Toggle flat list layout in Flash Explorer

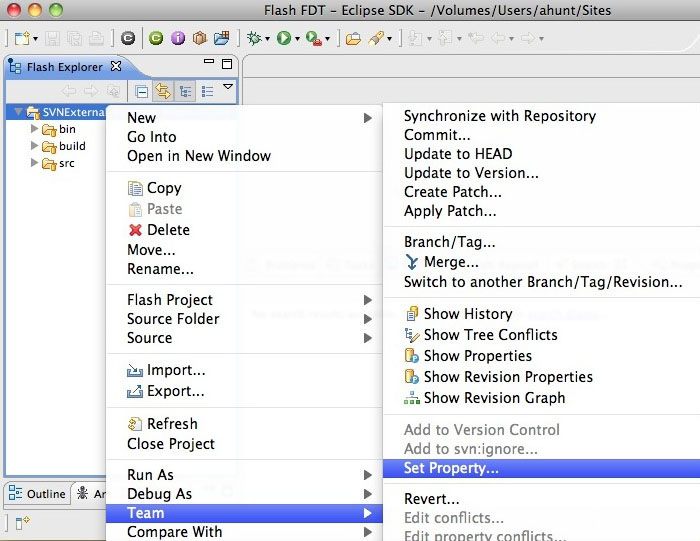click(207, 92)
